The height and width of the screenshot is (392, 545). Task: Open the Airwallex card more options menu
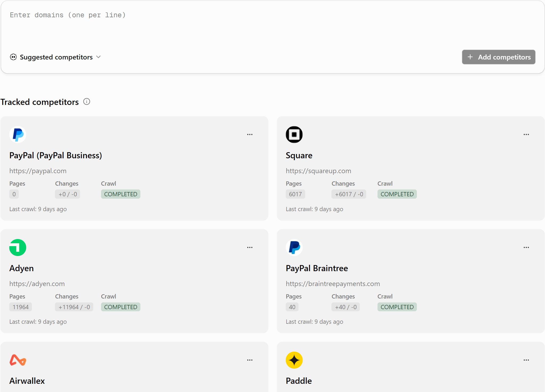[x=250, y=360]
